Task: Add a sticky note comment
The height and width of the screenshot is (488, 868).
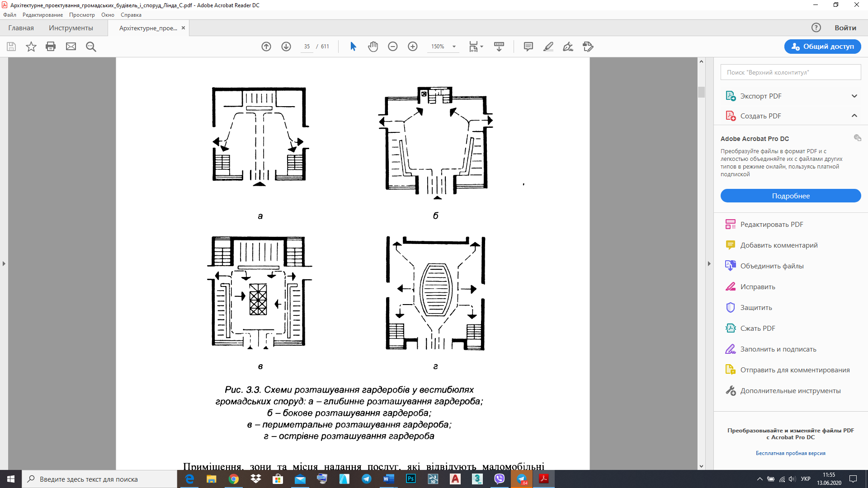Action: pos(528,47)
